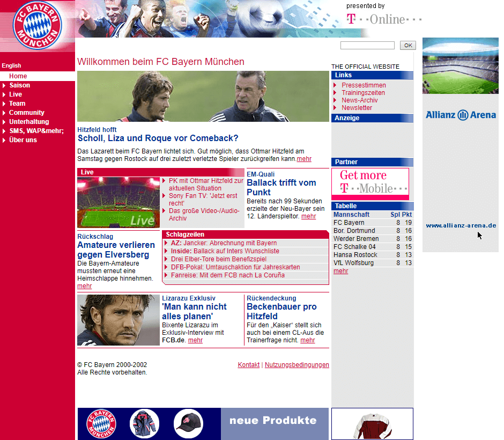Viewport: 504px width, 440px height.
Task: Open AZ: Jancker: Abrechnung mit Bayern
Action: point(224,243)
